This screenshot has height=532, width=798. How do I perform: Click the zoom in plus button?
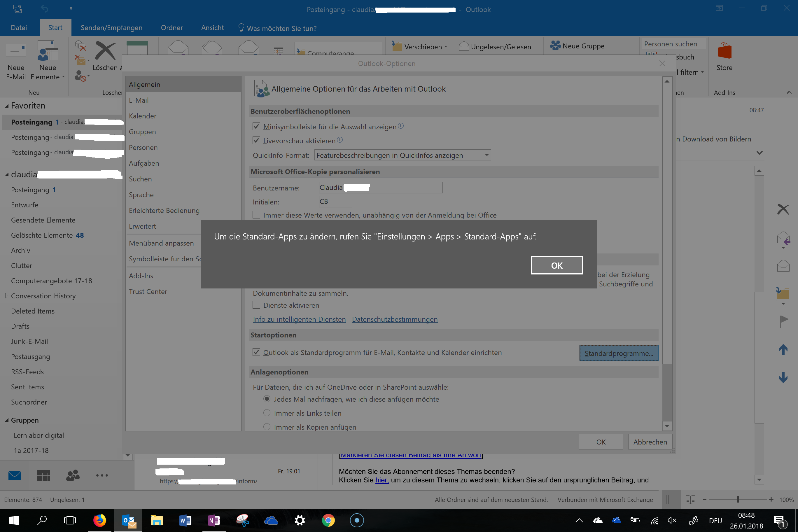point(771,499)
